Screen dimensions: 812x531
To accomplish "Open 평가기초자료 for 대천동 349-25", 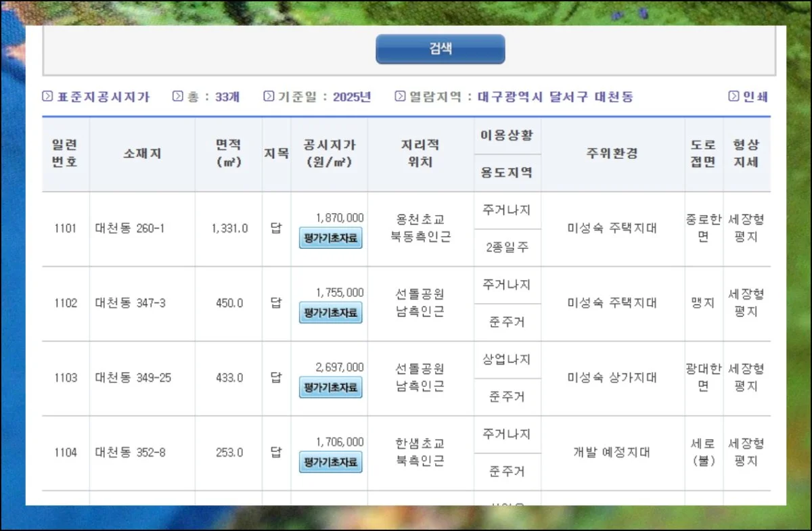I will tap(330, 388).
